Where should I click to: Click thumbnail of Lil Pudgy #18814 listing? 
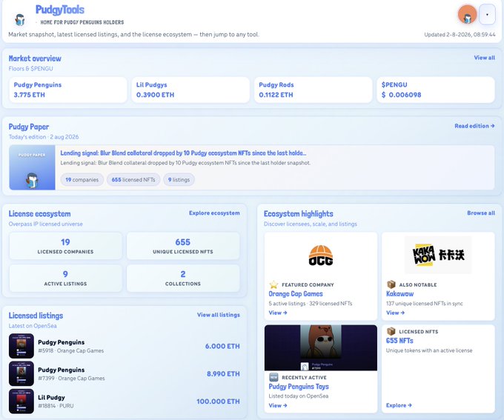[21, 401]
